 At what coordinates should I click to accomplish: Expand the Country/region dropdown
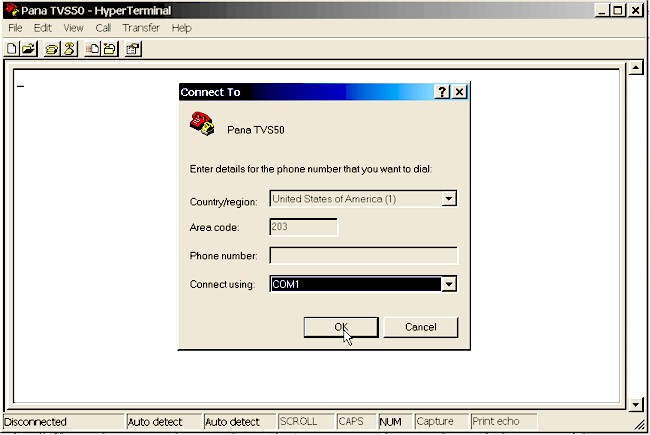click(x=449, y=199)
